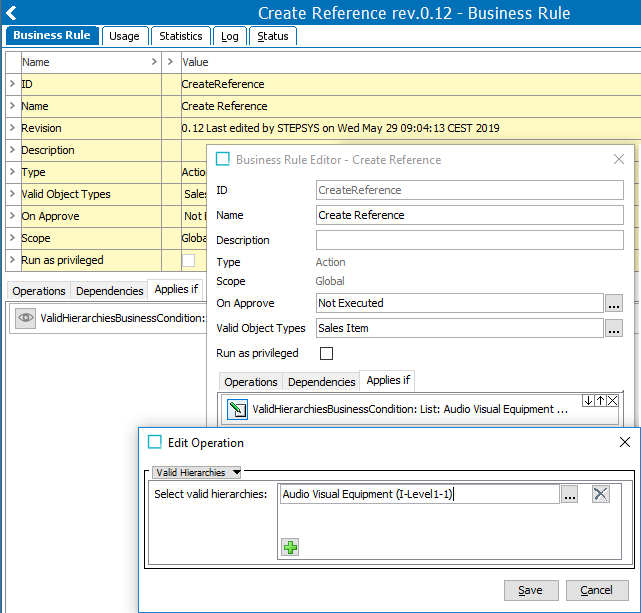
Task: Click the back arrow in title bar
Action: coord(12,13)
